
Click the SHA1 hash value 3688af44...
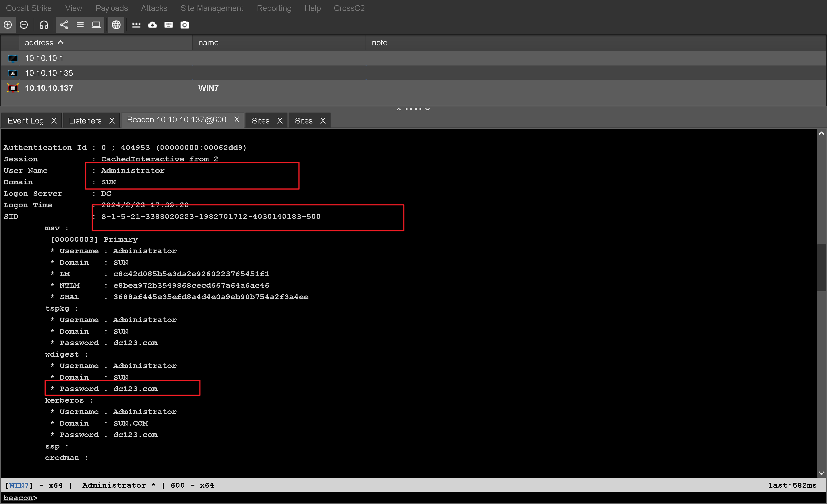point(211,297)
